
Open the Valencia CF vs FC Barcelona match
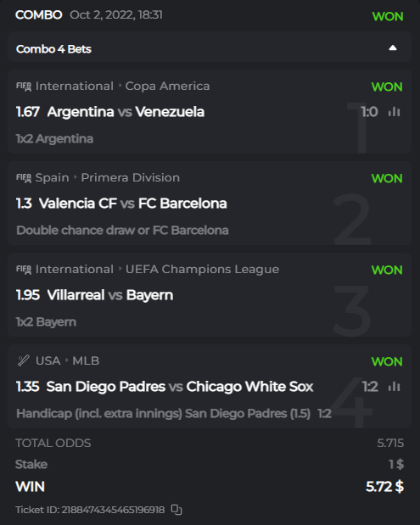(133, 204)
